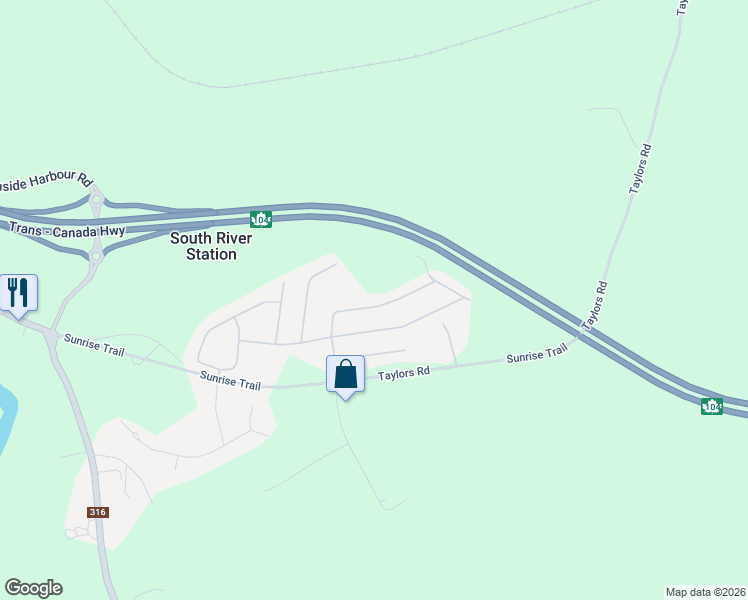
Task: Select the brown route 316 shield
Action: pyautogui.click(x=98, y=512)
